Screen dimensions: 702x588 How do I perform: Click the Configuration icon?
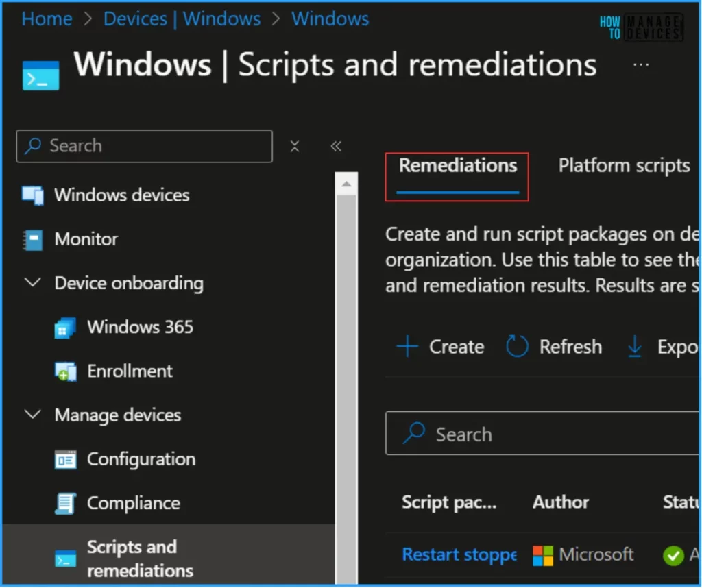(65, 460)
